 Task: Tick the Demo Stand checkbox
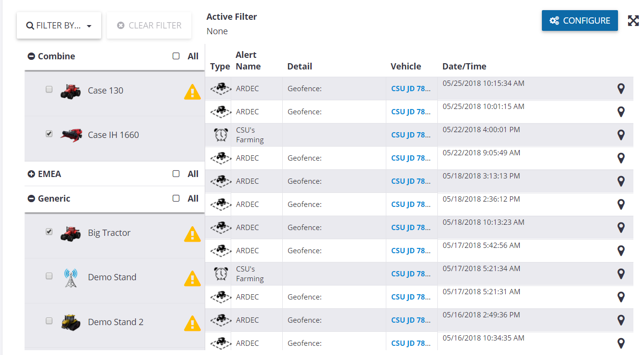(49, 276)
